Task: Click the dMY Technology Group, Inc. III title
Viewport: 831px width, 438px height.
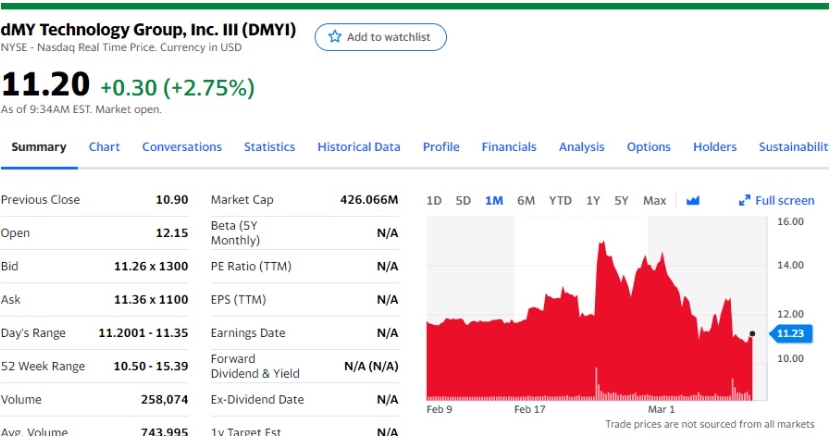Action: [x=148, y=29]
